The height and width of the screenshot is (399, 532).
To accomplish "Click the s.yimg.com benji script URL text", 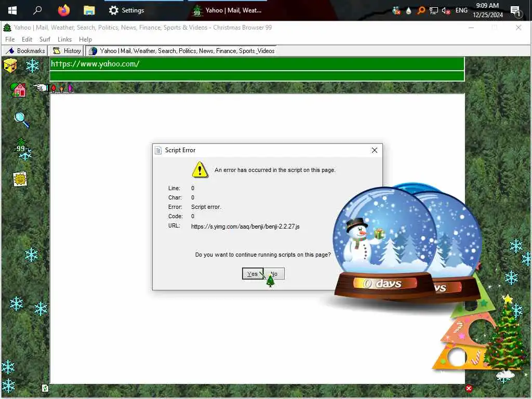I will (245, 227).
